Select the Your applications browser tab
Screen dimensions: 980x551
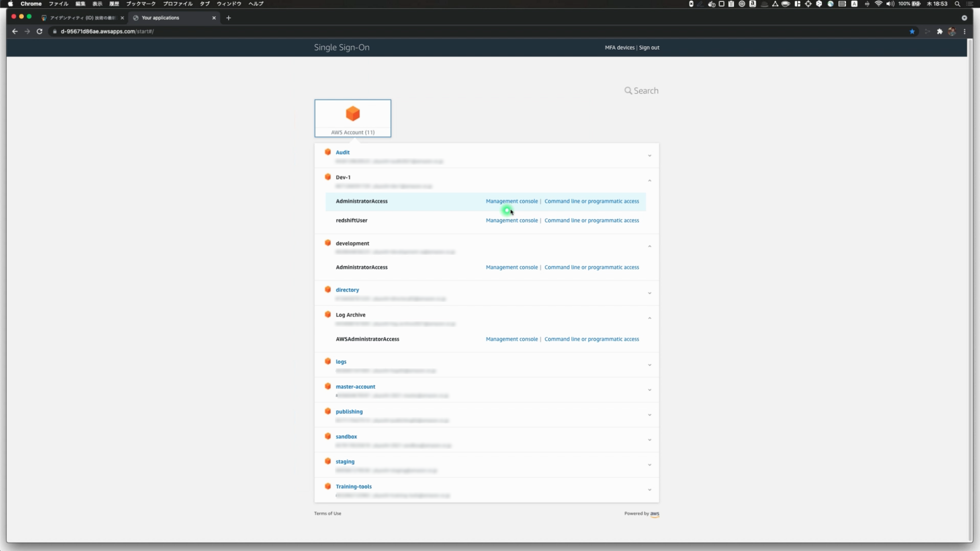174,18
